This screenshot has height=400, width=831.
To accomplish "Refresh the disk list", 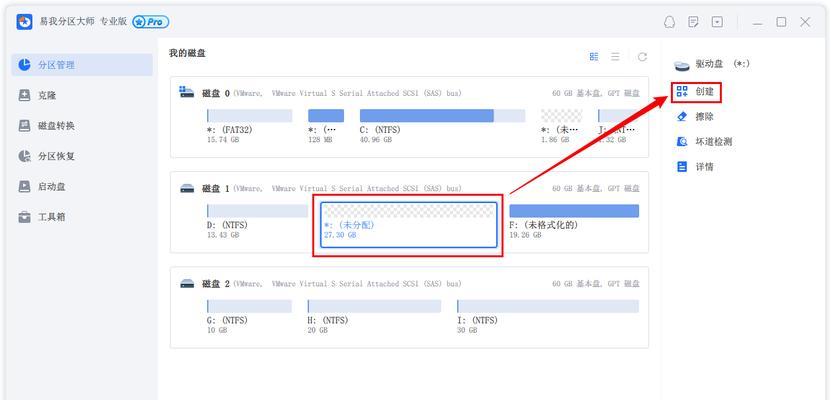I will coord(642,57).
